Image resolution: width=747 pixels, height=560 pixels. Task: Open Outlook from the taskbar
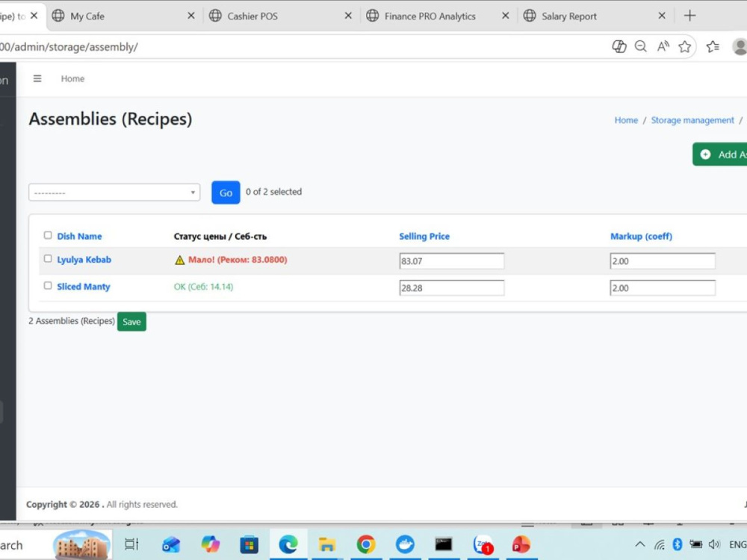click(x=171, y=544)
